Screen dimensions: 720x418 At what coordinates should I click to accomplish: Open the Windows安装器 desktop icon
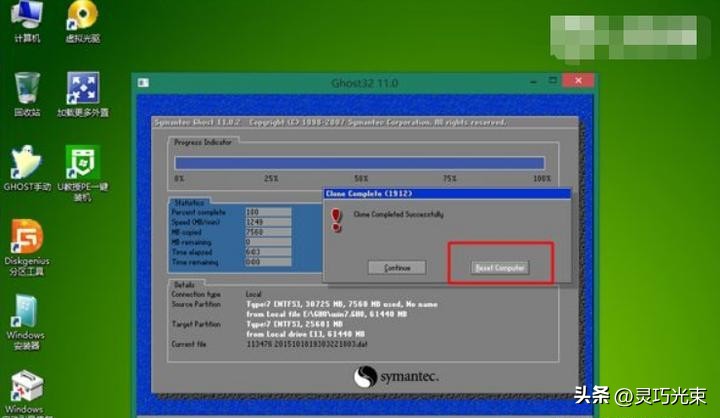tap(26, 322)
